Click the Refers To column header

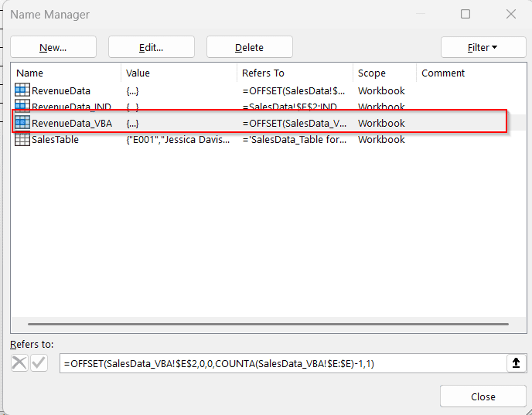point(294,73)
